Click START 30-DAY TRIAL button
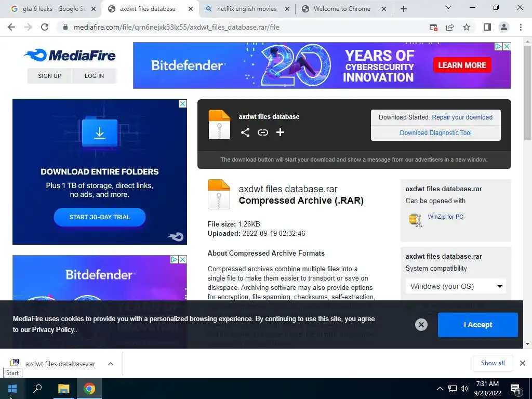532x399 pixels. point(99,217)
